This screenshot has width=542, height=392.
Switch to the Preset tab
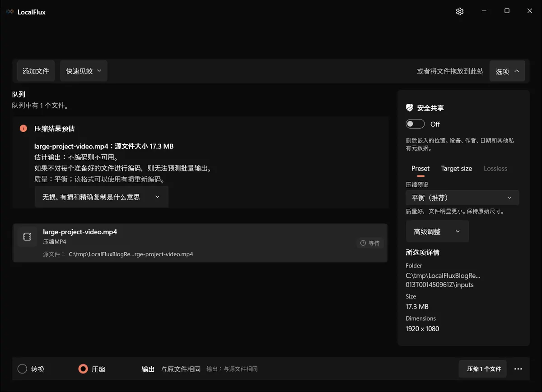point(421,168)
